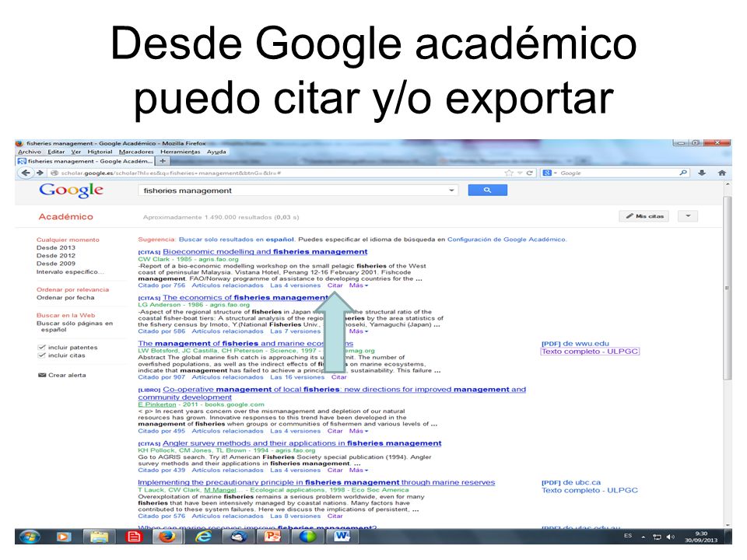Click the volume speaker tray icon
This screenshot has width=747, height=560.
pos(670,537)
